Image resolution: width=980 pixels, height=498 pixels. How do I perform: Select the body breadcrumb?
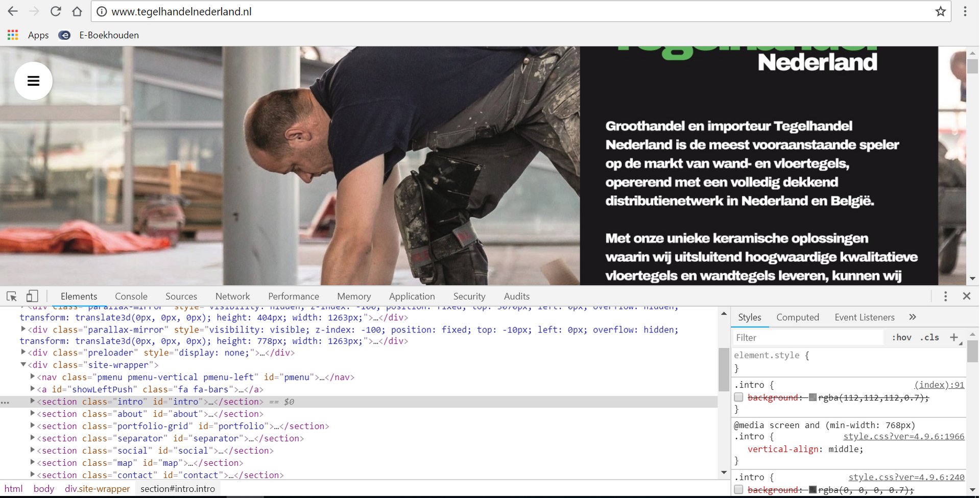pyautogui.click(x=44, y=489)
